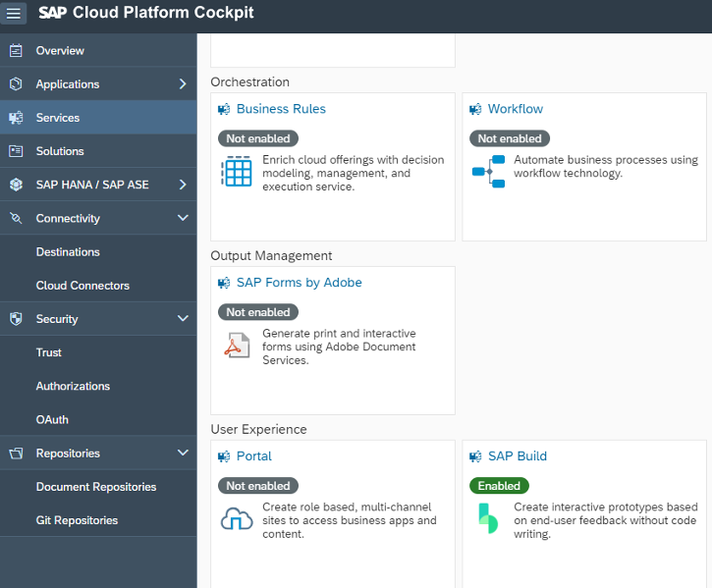Click the small service icon beside Business Rules
The image size is (712, 588).
[x=224, y=109]
